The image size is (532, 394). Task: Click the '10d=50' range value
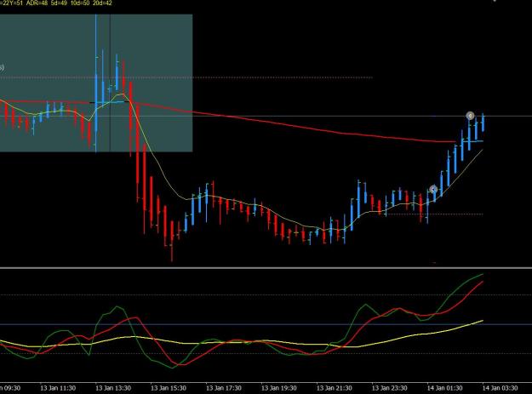coord(80,3)
